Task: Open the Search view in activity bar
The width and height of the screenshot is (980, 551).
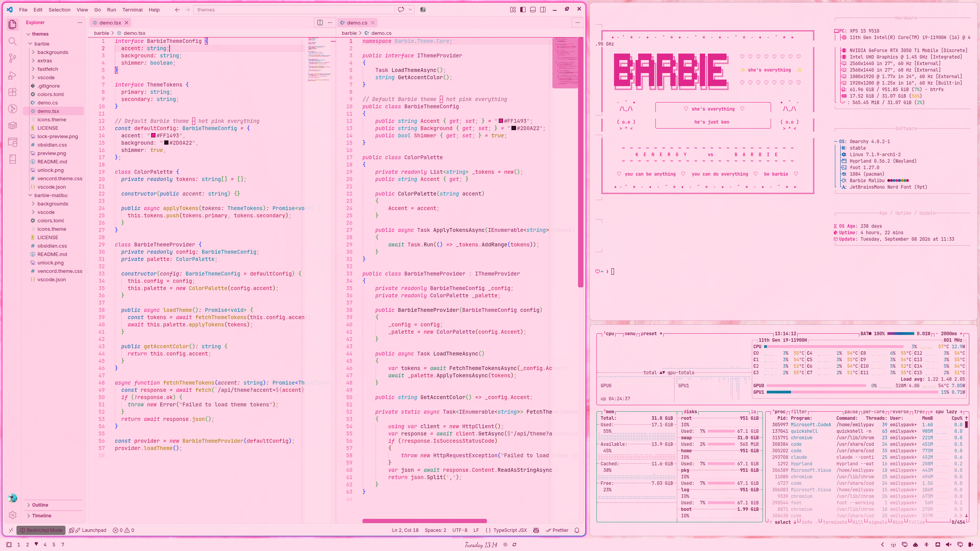Action: click(x=12, y=41)
